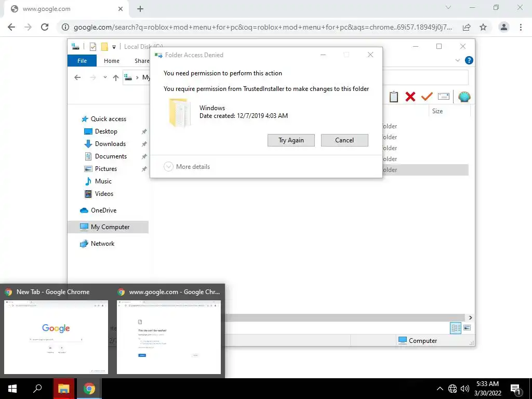Select OneDrive in the navigation pane
This screenshot has width=532, height=399.
98,210
